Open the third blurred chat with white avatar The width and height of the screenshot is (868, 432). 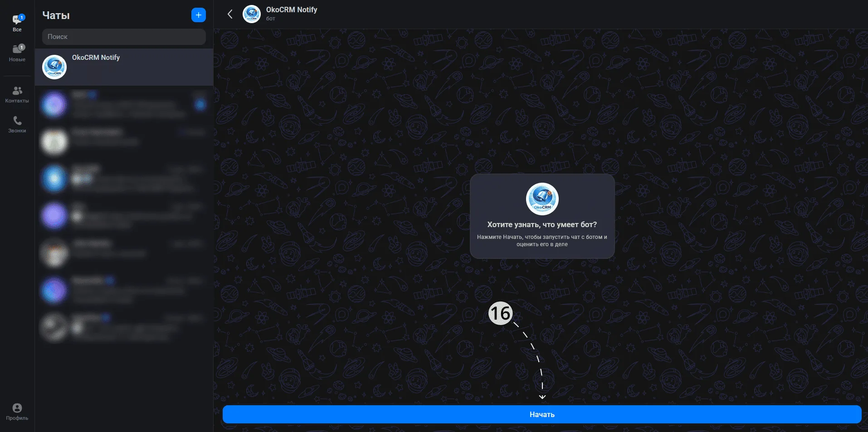[x=124, y=141]
